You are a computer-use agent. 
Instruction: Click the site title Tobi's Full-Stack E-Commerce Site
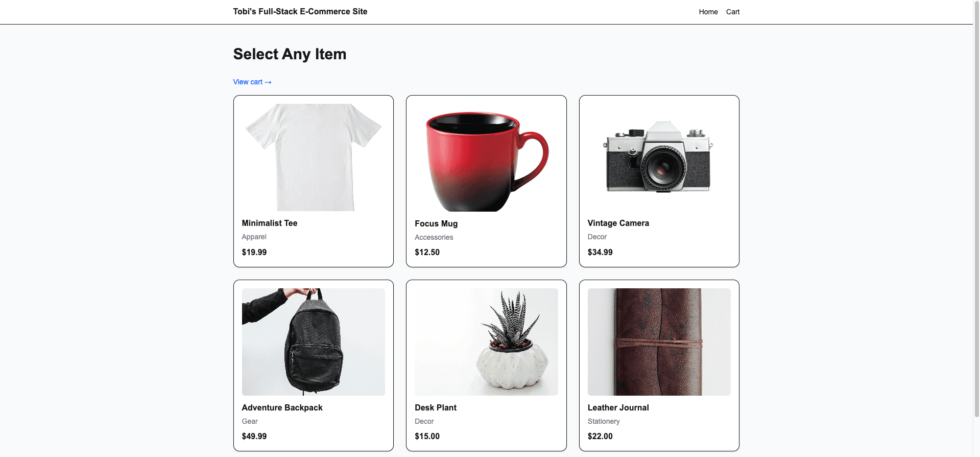pyautogui.click(x=300, y=11)
